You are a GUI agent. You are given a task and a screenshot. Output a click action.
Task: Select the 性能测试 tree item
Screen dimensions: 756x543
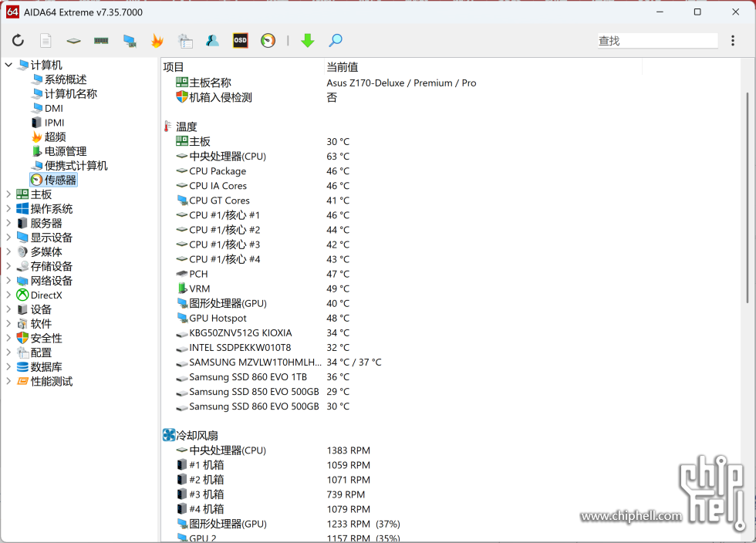[x=45, y=382]
